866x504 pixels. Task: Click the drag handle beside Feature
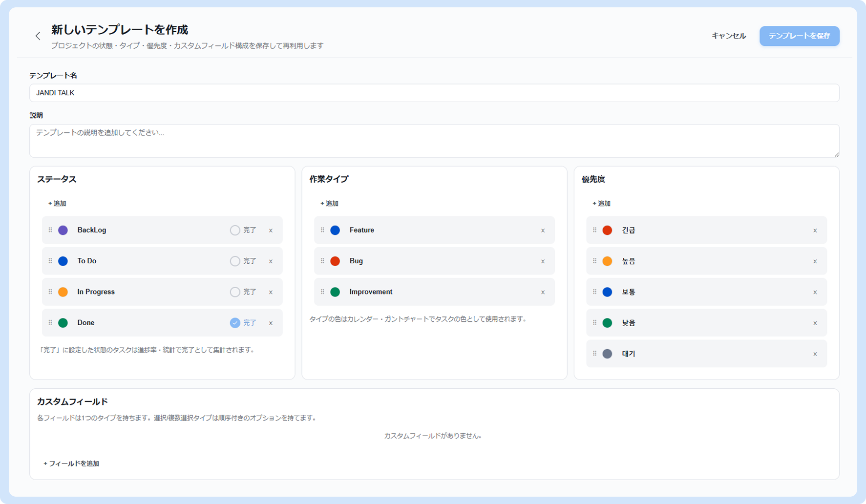[322, 230]
